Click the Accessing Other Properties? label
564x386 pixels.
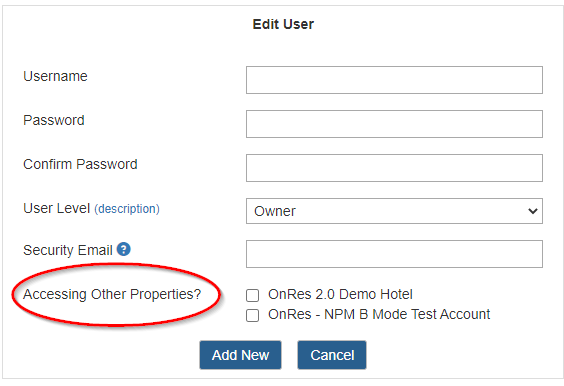(112, 294)
